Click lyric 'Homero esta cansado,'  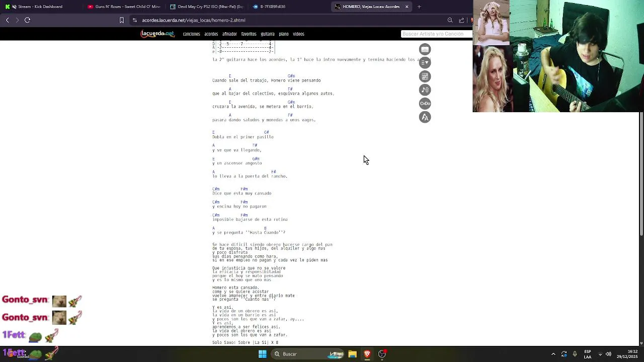[235, 288]
